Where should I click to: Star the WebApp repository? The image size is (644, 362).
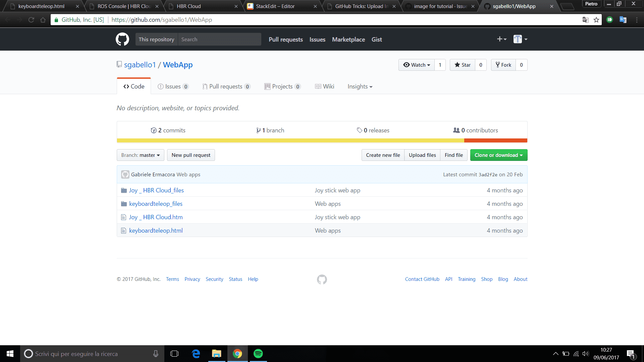click(463, 65)
